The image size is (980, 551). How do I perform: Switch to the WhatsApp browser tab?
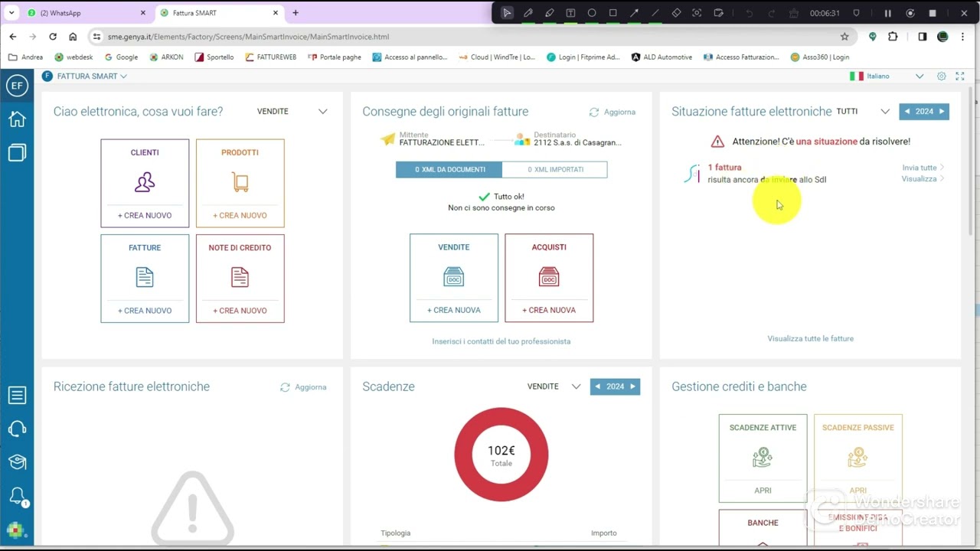pyautogui.click(x=86, y=13)
